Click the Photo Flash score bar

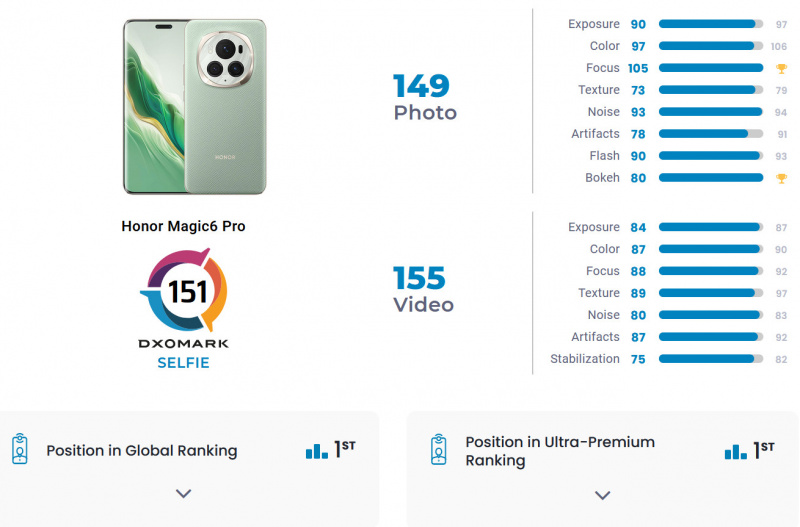pos(710,156)
